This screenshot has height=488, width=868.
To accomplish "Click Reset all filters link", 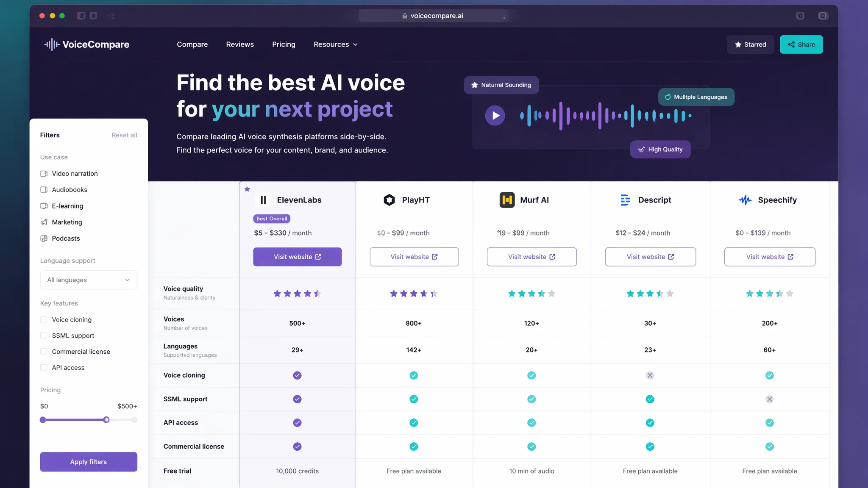I will point(124,135).
